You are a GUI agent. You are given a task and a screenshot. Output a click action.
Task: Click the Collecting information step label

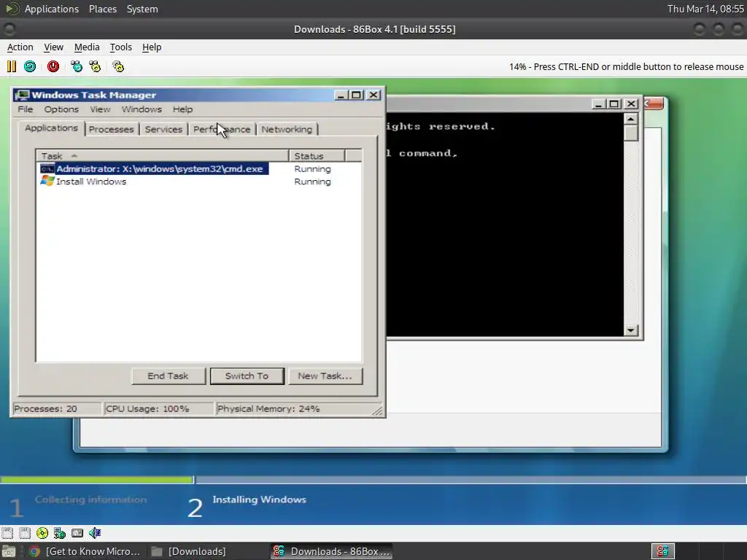tap(90, 499)
